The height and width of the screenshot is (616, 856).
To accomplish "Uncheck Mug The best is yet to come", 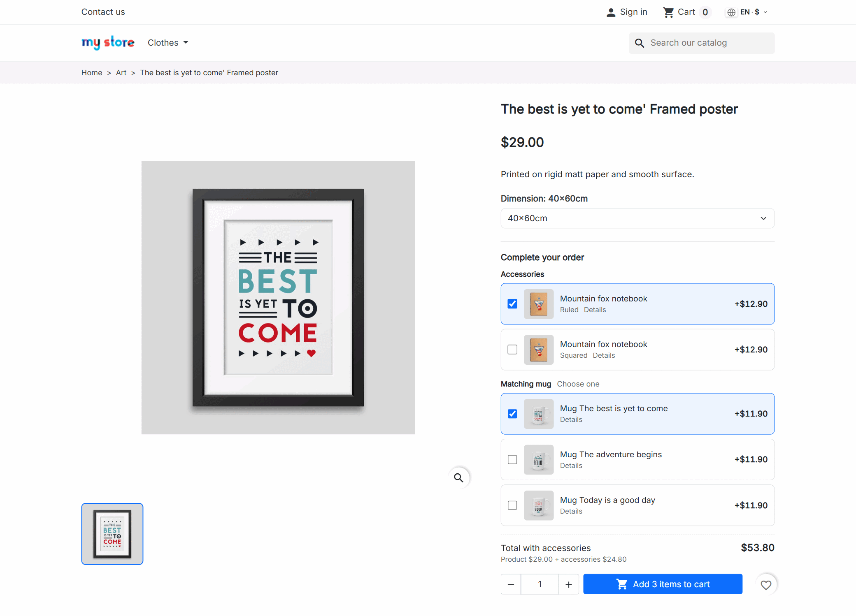I will (512, 414).
